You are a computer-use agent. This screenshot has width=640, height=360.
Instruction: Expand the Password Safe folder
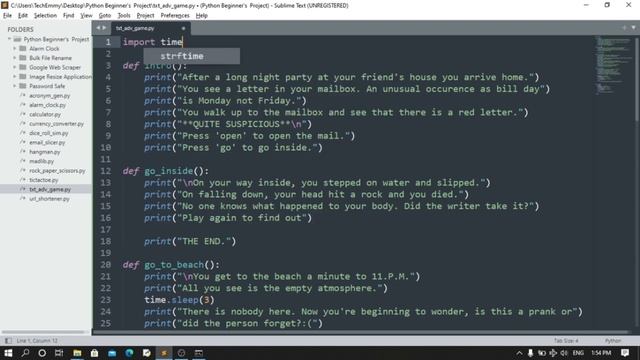coord(15,86)
